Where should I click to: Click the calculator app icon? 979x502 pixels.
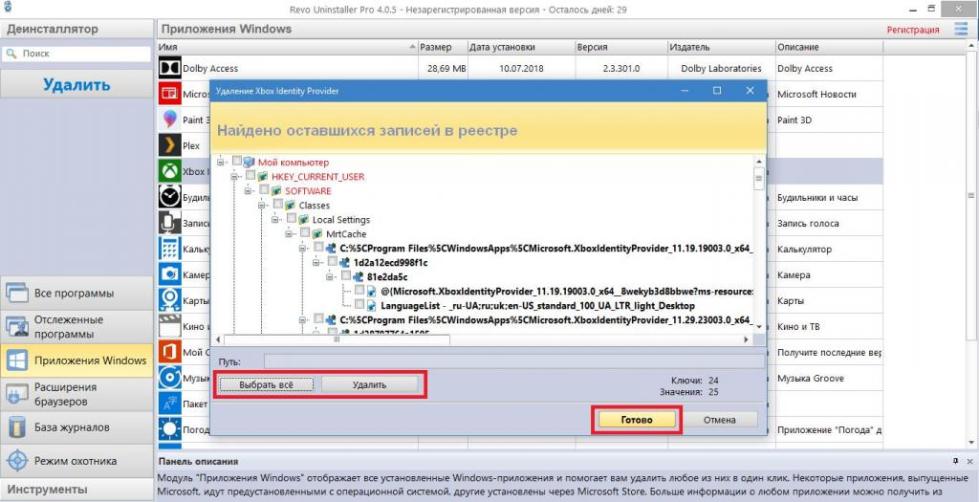[x=169, y=249]
